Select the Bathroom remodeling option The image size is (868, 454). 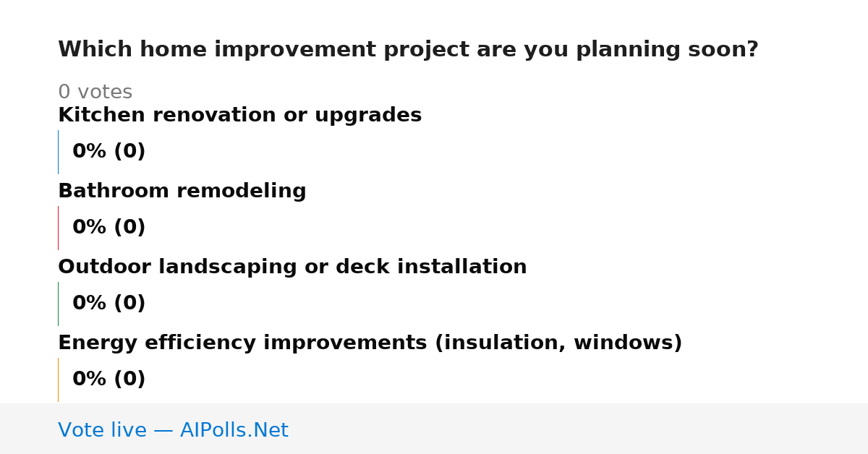182,192
